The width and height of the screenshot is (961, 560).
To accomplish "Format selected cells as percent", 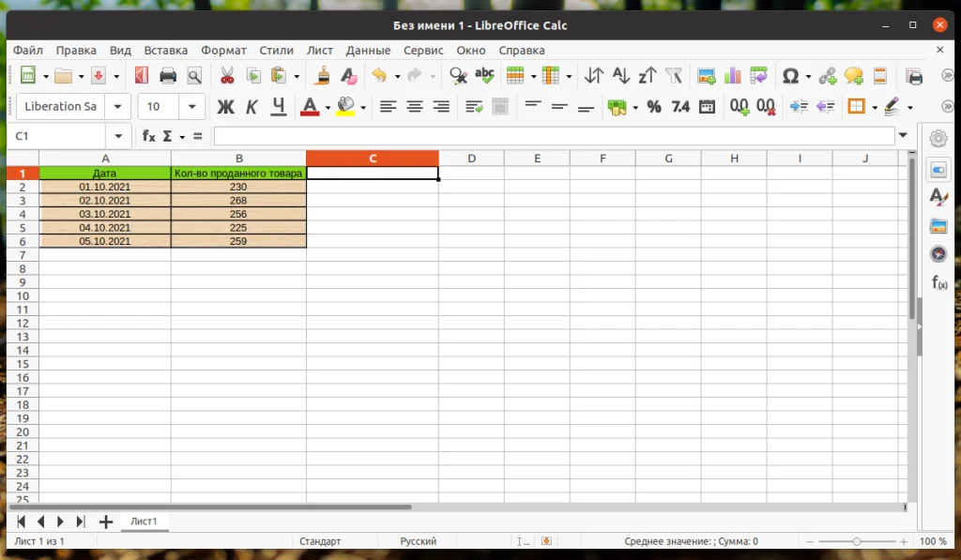I will (x=653, y=107).
